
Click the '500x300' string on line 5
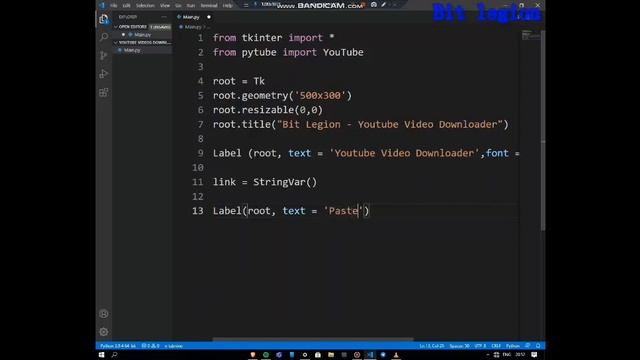pyautogui.click(x=320, y=96)
